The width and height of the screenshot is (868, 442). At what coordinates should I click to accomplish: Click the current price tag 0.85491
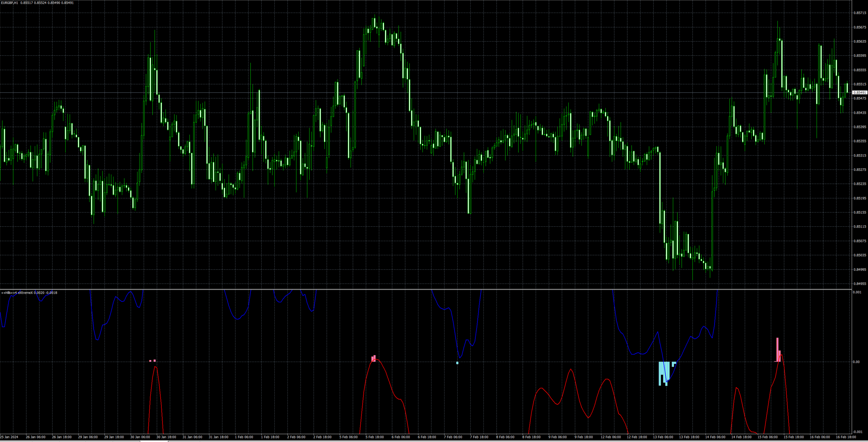pyautogui.click(x=859, y=93)
